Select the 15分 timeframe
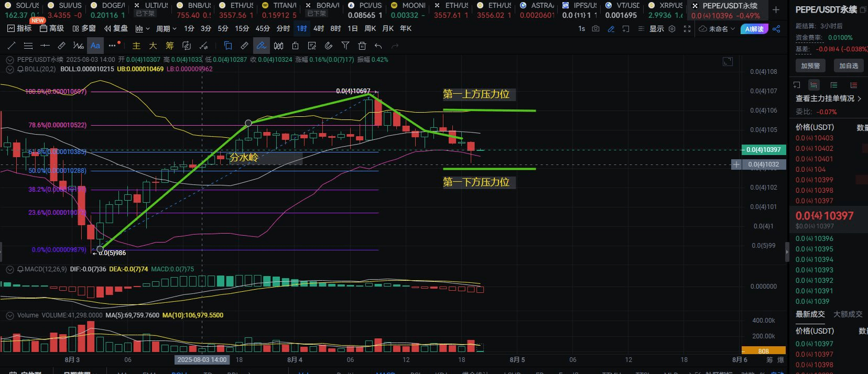Screen dimensions: 868x374 click(242, 29)
